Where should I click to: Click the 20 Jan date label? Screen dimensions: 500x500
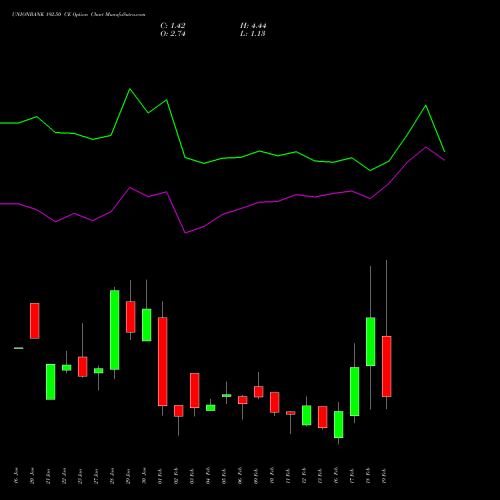tap(32, 476)
